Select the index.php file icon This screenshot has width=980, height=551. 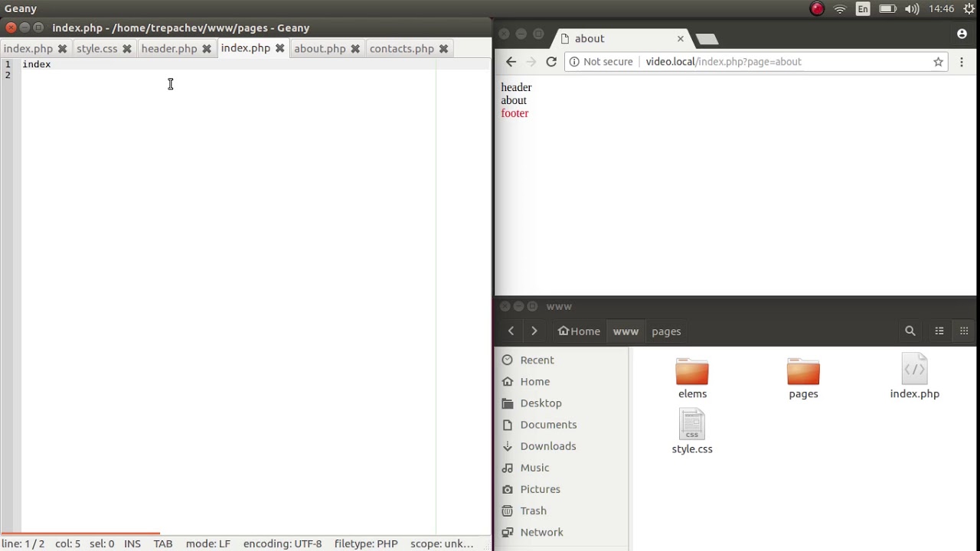pos(915,370)
